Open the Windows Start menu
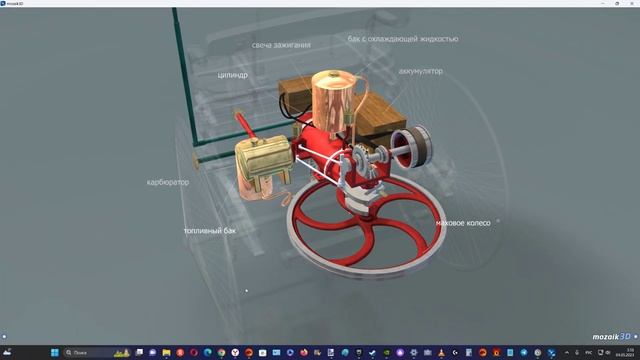Screen dimensions: 640x360 click(55, 353)
